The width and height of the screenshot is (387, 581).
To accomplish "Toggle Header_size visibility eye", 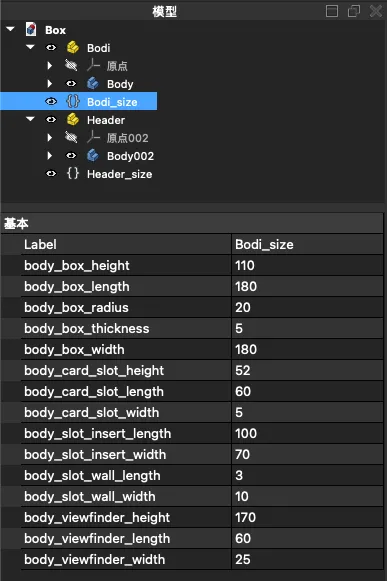I will click(51, 174).
